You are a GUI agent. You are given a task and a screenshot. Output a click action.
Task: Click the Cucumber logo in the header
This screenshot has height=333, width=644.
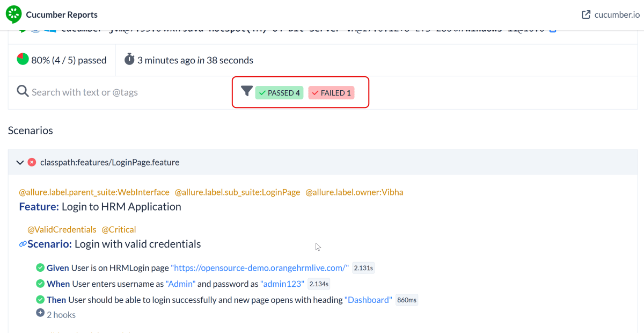(14, 15)
